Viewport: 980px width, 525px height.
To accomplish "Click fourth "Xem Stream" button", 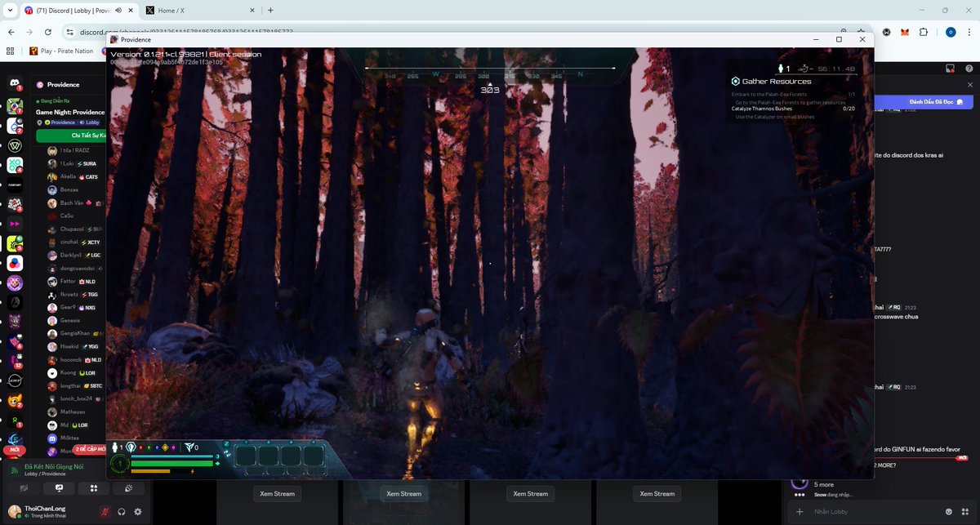I will pos(657,493).
